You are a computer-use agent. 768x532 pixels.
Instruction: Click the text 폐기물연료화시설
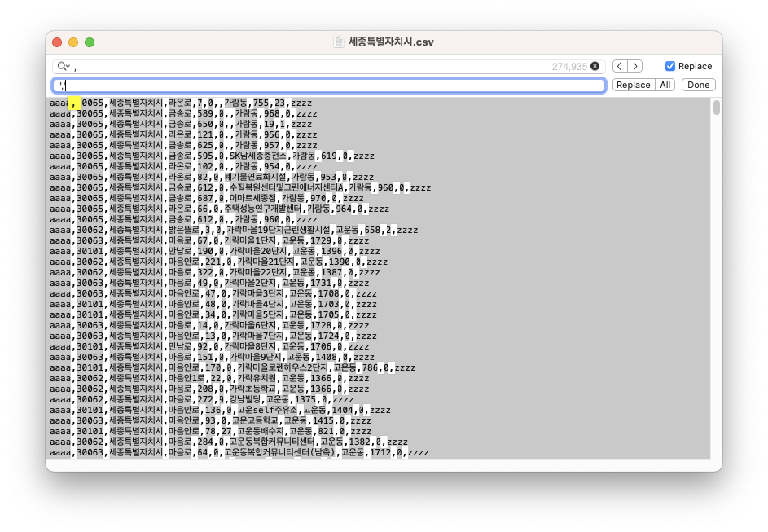coord(255,177)
